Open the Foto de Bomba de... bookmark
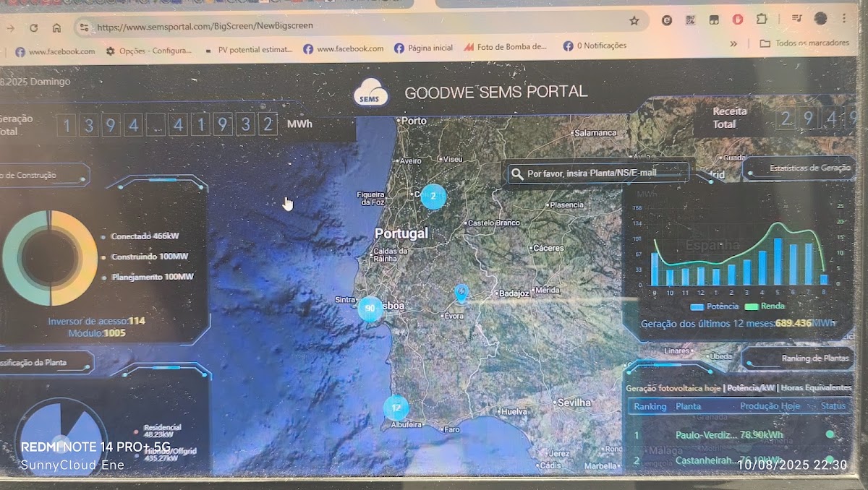868x490 pixels. pyautogui.click(x=506, y=47)
